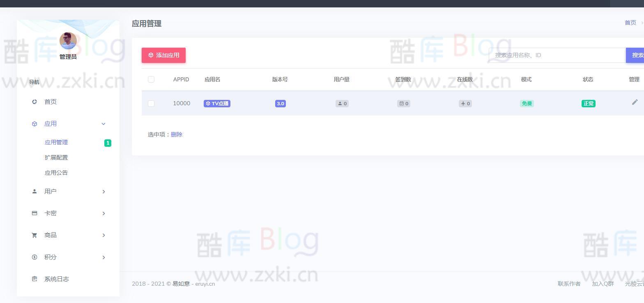Expand the 卡密 menu chevron
644x303 pixels.
pyautogui.click(x=103, y=213)
